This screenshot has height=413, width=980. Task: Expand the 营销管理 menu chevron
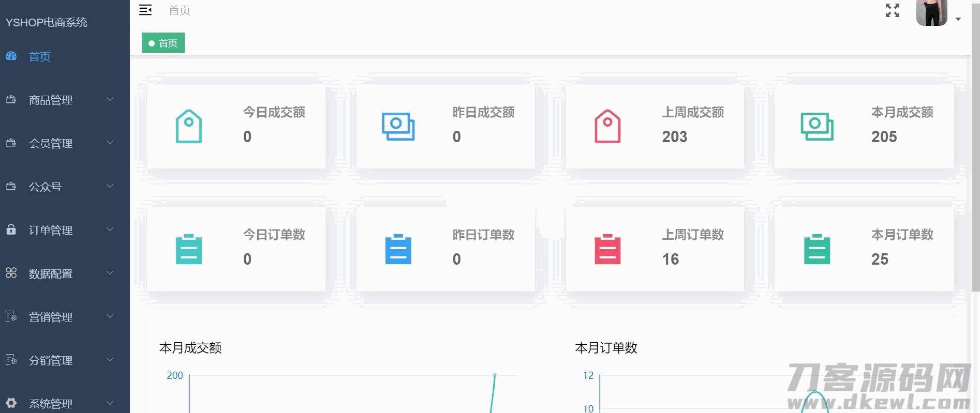coord(110,316)
